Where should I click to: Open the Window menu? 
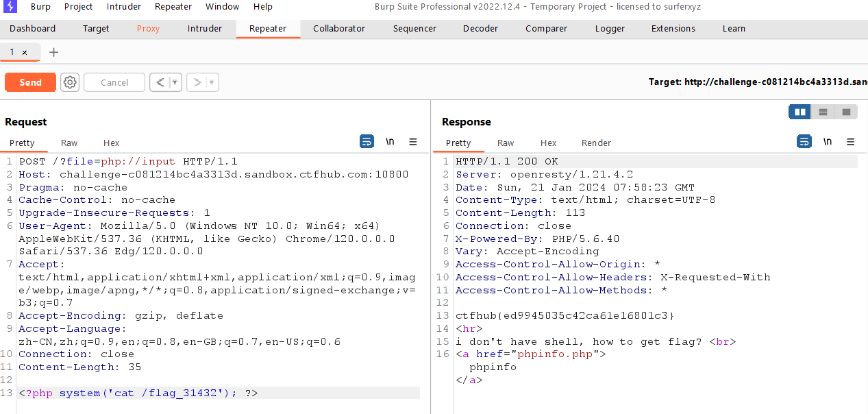click(x=223, y=7)
